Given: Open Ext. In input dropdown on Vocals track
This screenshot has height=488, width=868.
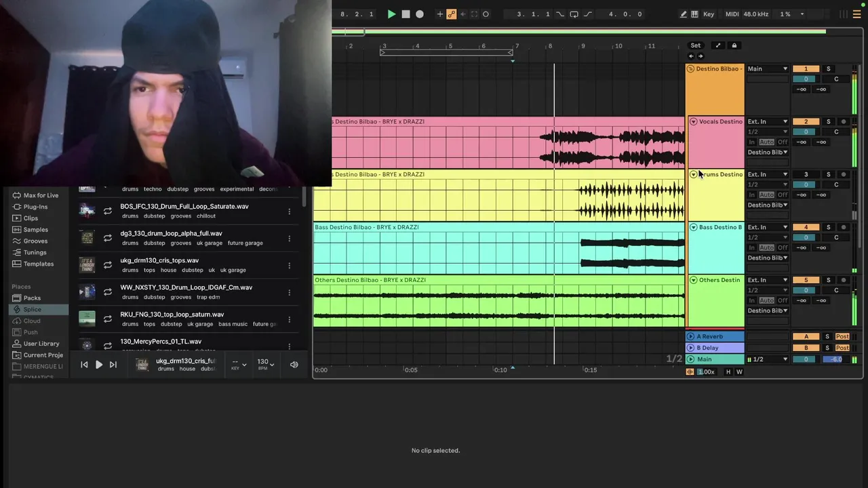Looking at the screenshot, I should point(768,121).
